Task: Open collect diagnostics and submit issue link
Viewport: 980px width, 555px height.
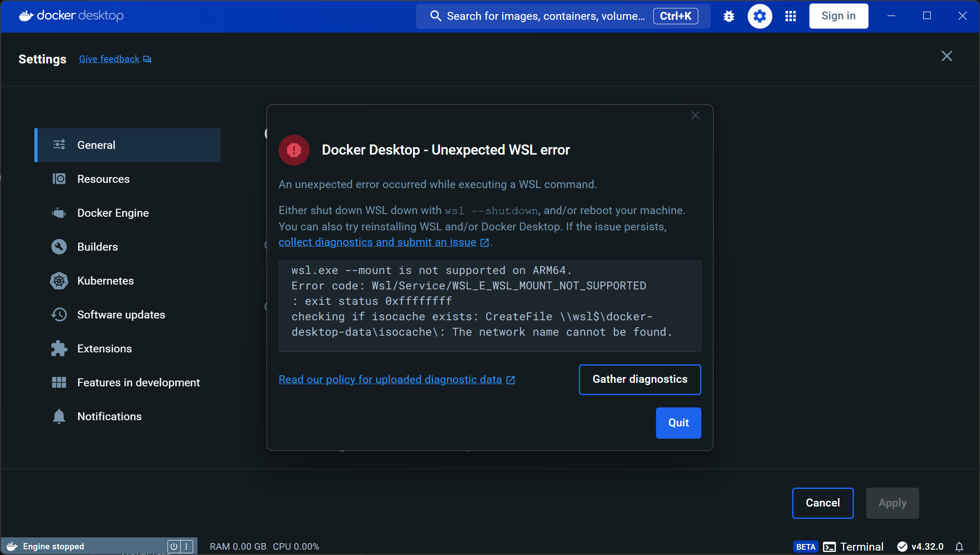Action: (x=377, y=242)
